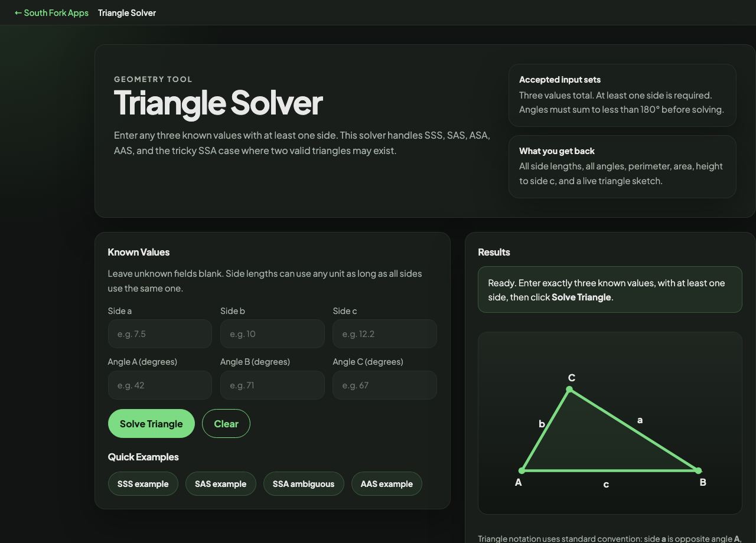
Task: Click the GEOMETRY TOOL label
Action: [153, 79]
